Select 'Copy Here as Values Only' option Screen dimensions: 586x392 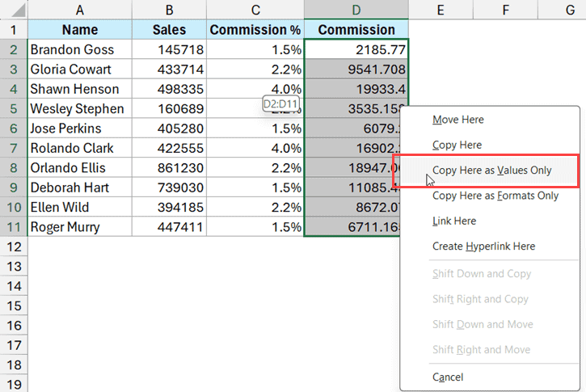(491, 171)
